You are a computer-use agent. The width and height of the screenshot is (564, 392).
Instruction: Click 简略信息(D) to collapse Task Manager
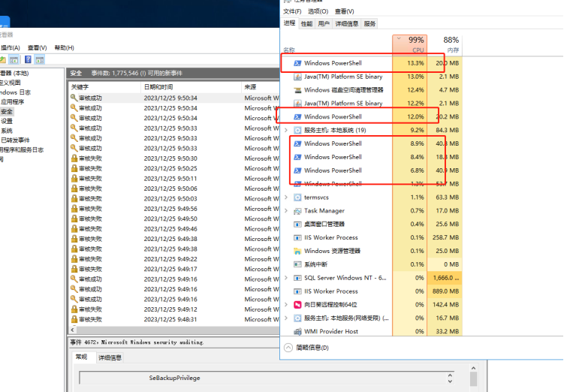308,348
